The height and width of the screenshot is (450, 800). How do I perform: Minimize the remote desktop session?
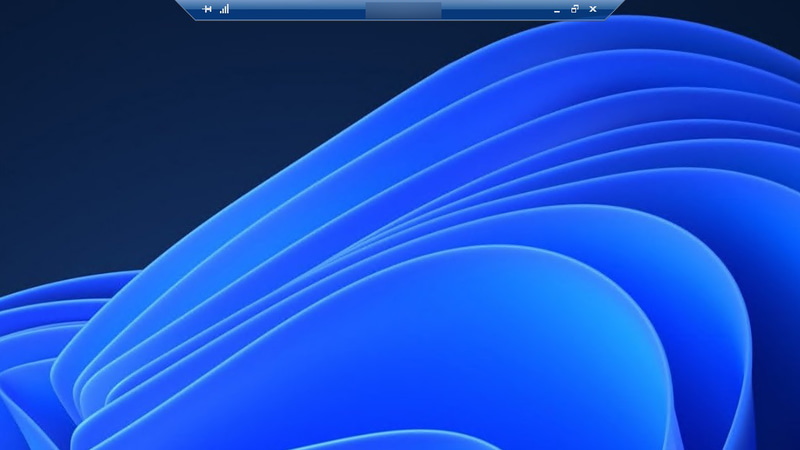(x=557, y=10)
